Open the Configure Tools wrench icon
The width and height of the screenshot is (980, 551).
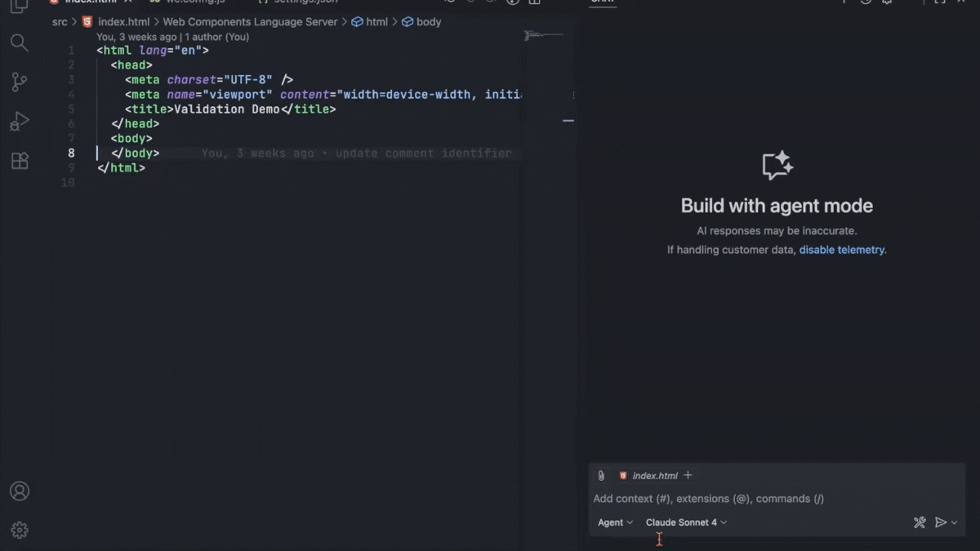(x=920, y=522)
